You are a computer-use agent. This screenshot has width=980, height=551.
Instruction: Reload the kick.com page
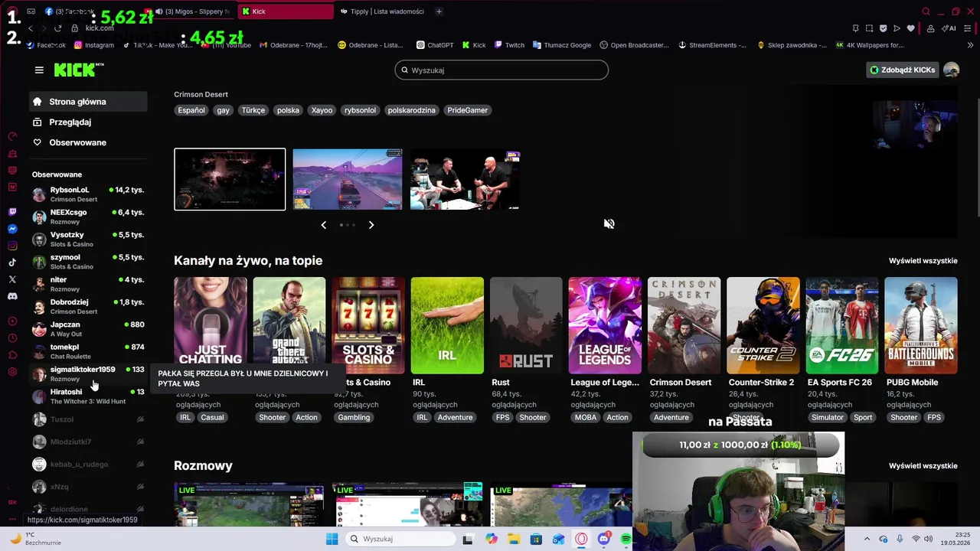pyautogui.click(x=57, y=28)
